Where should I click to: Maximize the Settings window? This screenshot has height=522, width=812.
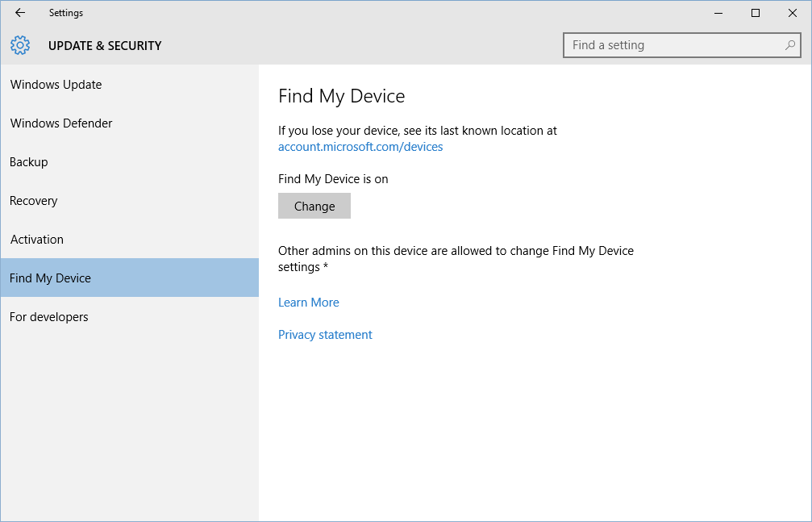coord(756,13)
